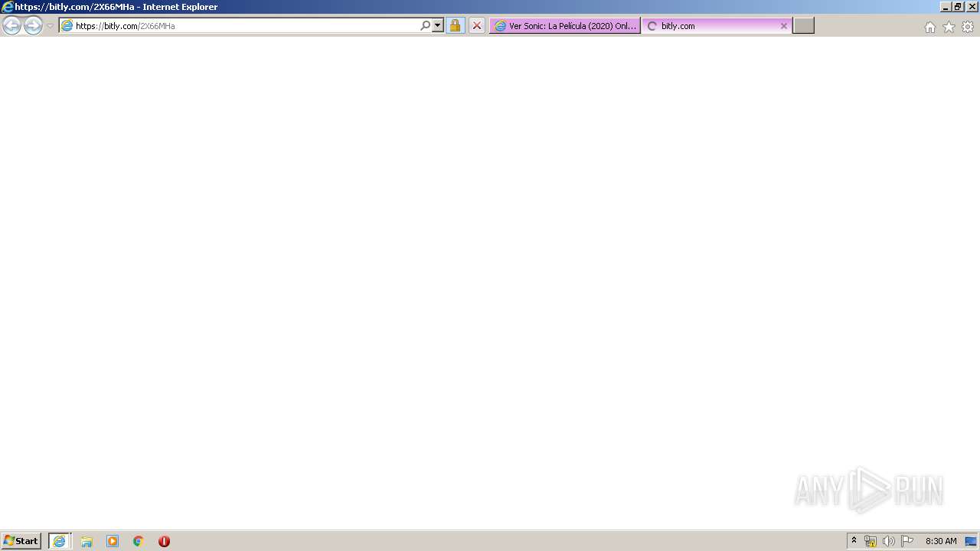Close the bitly.com tab

click(783, 26)
